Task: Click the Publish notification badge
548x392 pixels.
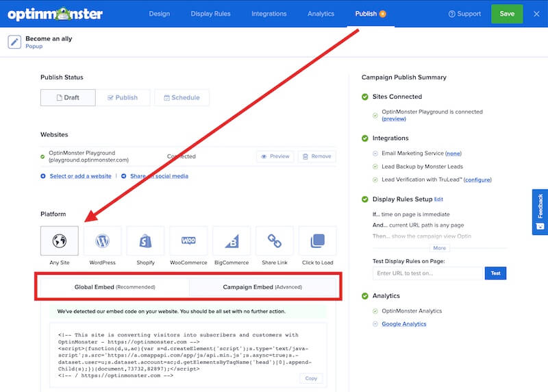Action: 383,14
